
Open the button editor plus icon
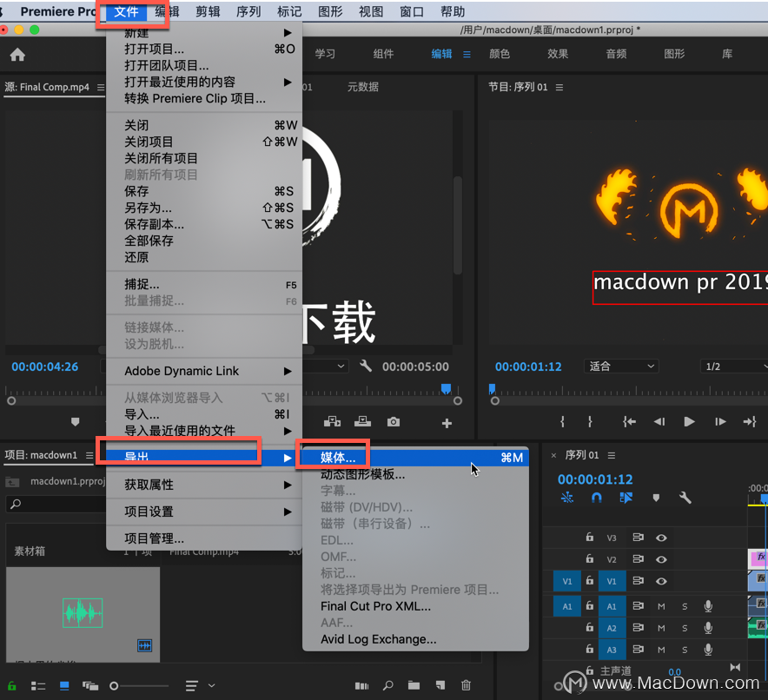point(447,423)
